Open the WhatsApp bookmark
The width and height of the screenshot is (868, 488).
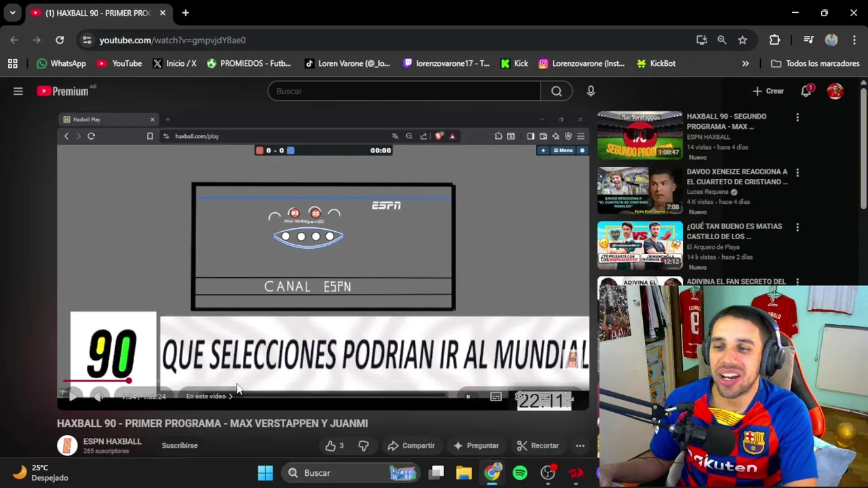62,63
